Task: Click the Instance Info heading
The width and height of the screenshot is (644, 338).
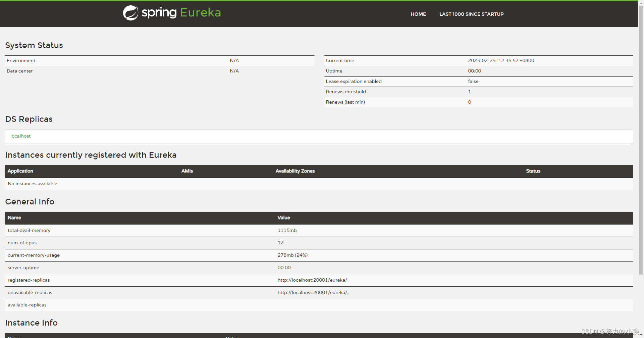Action: coord(31,323)
